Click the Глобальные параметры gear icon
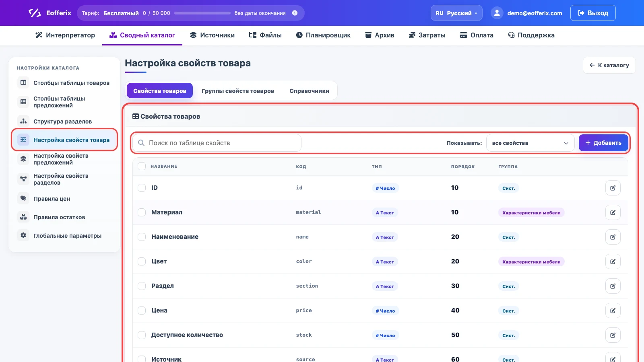 click(x=23, y=235)
